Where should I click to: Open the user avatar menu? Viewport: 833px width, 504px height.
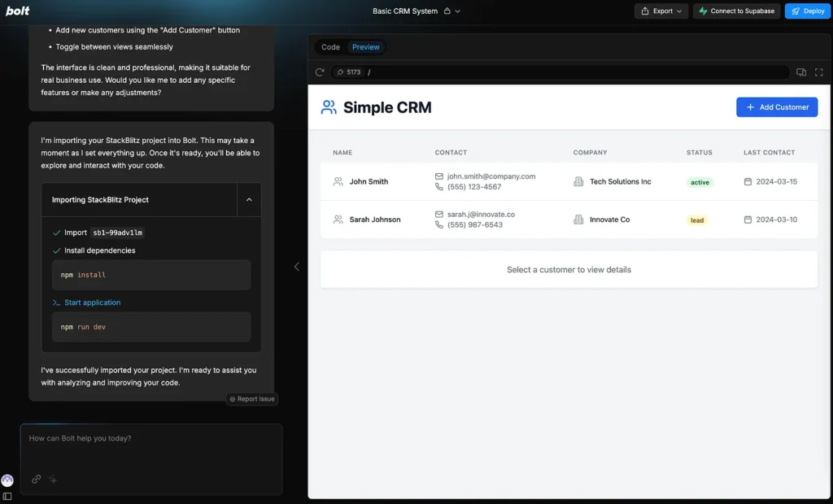[7, 480]
